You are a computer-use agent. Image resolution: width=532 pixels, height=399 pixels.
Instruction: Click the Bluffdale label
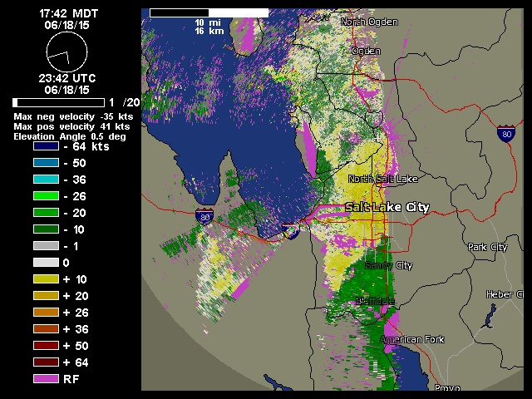tap(375, 301)
